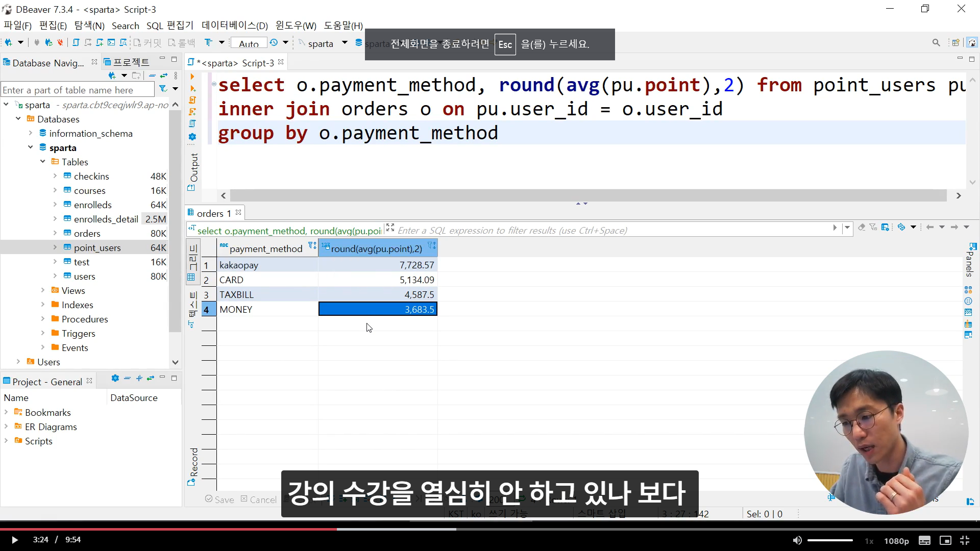
Task: Click the red Disconnect plug icon
Action: tap(60, 43)
